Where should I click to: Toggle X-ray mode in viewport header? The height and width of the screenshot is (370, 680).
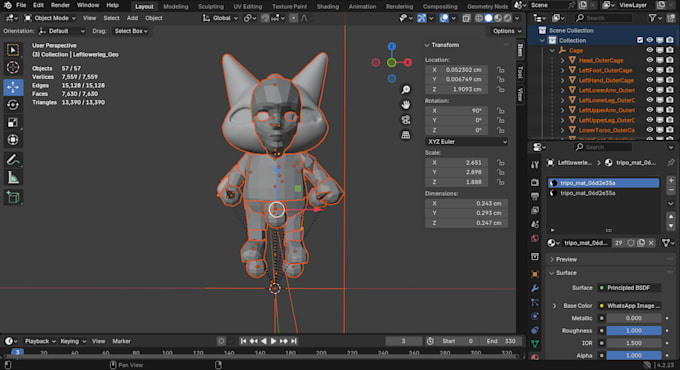click(466, 18)
